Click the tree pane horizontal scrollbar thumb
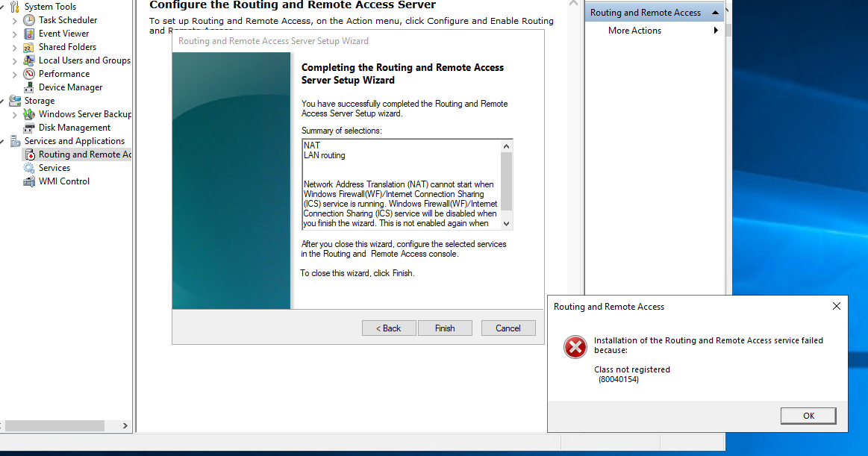This screenshot has width=868, height=456. 54,425
